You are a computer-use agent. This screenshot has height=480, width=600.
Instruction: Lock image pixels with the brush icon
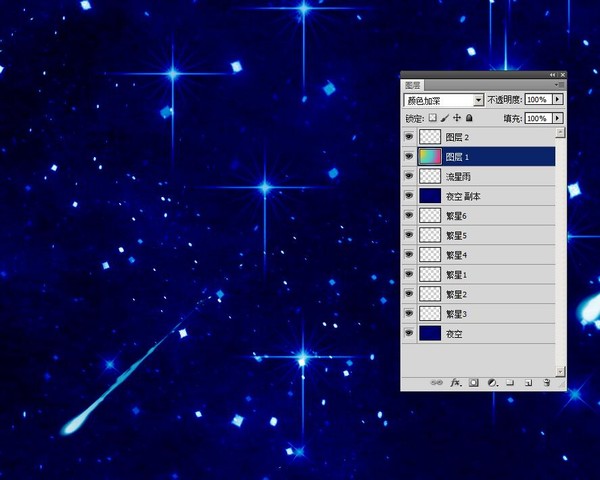point(445,118)
